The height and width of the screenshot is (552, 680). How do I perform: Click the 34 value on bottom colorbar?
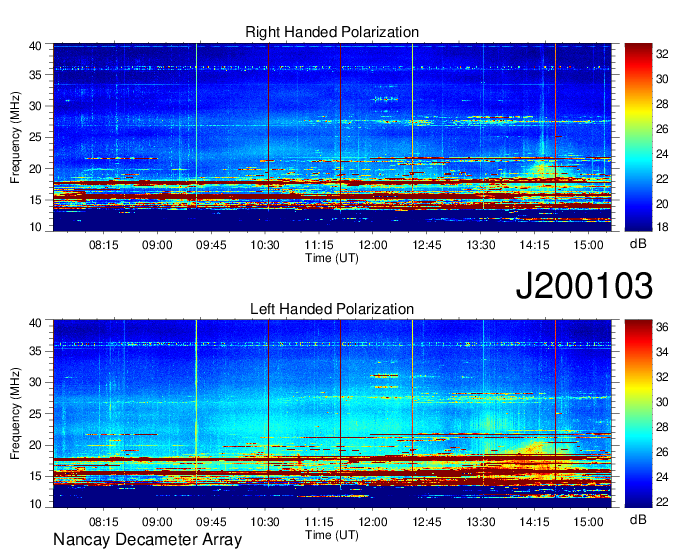click(662, 353)
